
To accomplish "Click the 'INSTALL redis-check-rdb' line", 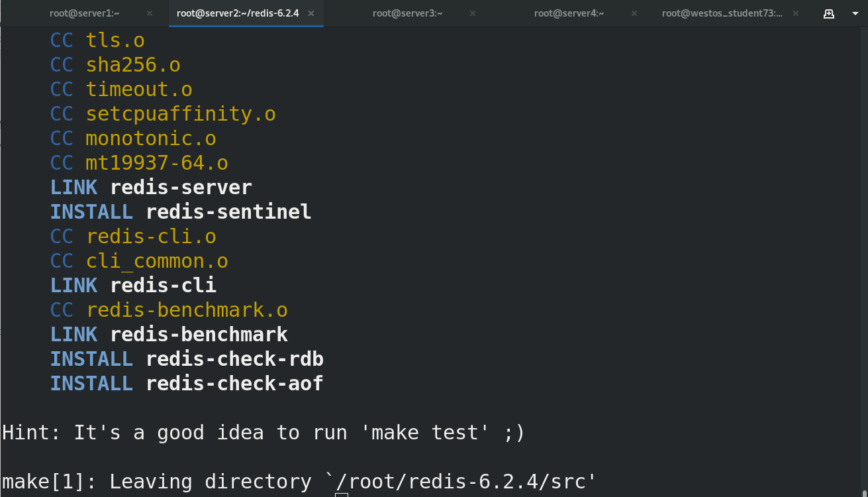I will coord(187,359).
